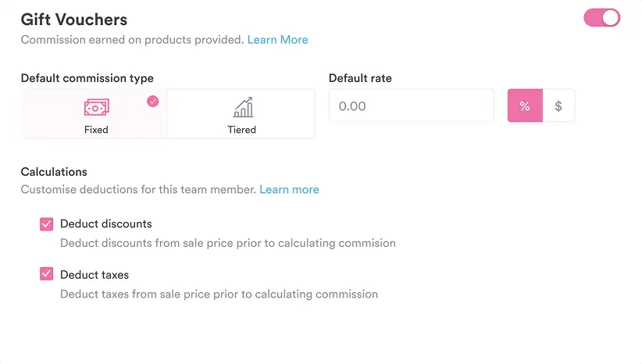Click the Tiered bar chart icon
Image resolution: width=642 pixels, height=364 pixels.
(242, 107)
